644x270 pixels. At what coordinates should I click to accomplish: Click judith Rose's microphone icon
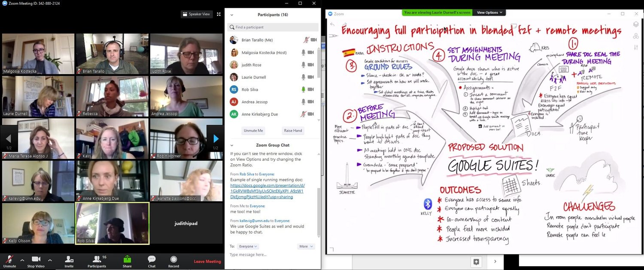304,65
